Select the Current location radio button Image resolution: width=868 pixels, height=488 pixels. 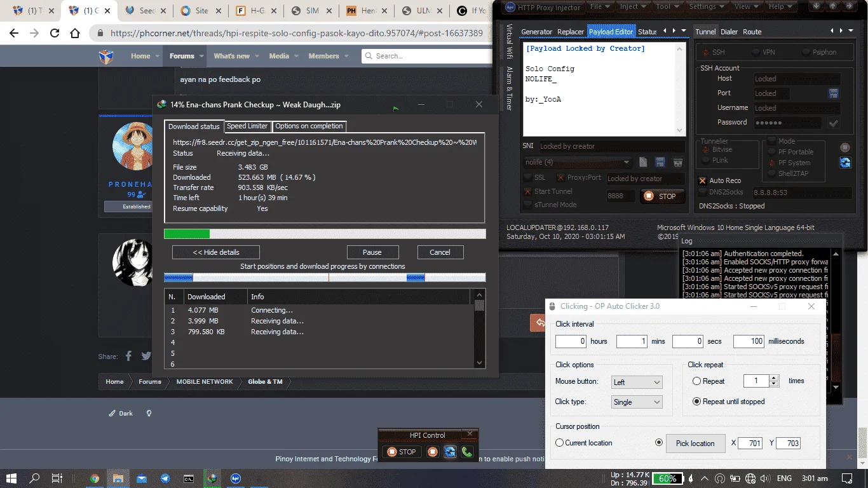(x=560, y=443)
